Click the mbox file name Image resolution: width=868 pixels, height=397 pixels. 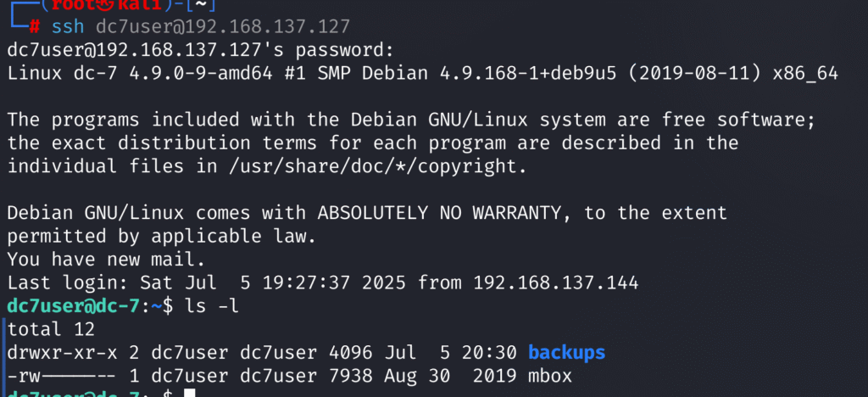point(549,376)
